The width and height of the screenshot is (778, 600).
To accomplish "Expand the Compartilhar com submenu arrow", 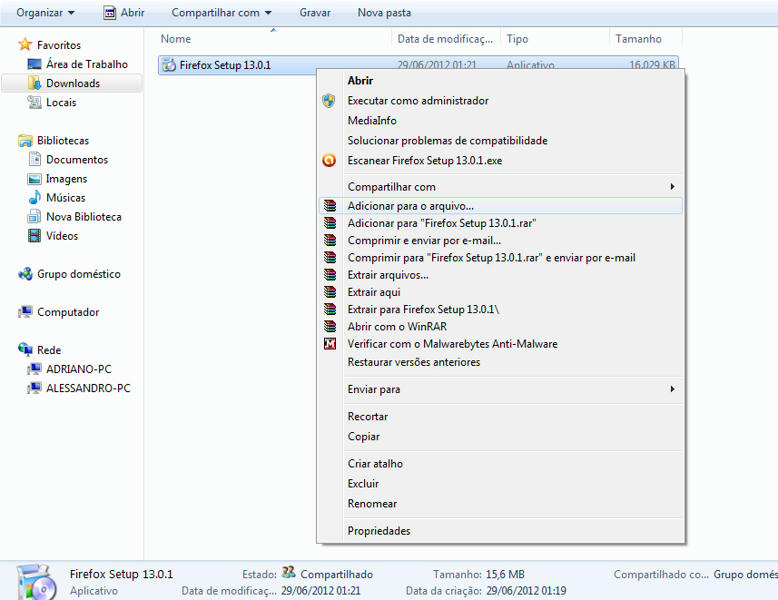I will click(672, 187).
